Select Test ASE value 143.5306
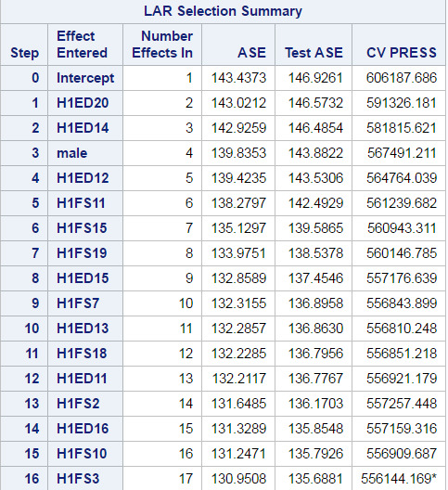 pos(315,178)
